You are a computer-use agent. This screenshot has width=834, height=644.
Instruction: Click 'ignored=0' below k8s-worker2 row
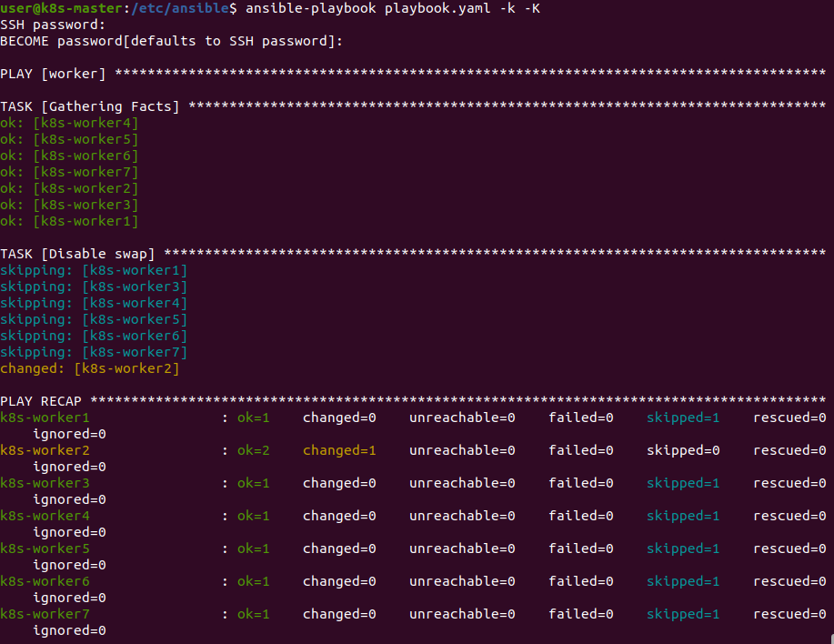(69, 467)
